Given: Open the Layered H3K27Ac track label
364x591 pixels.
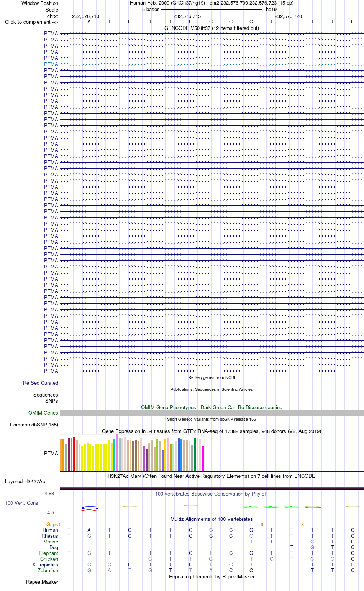Looking at the screenshot, I should coord(25,481).
